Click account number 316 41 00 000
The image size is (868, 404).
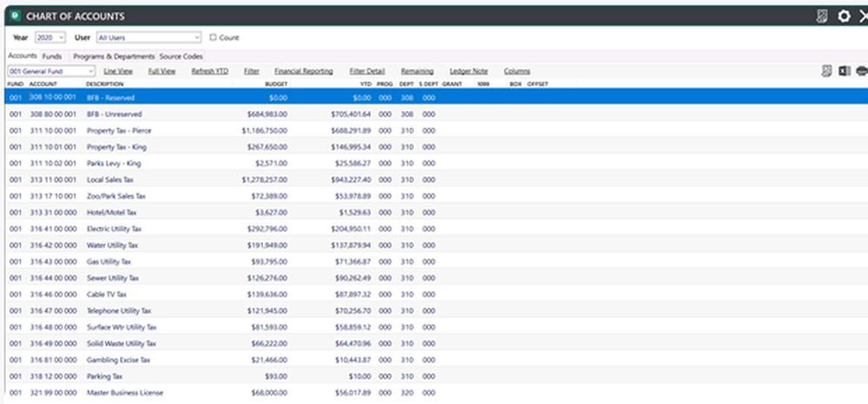point(53,229)
